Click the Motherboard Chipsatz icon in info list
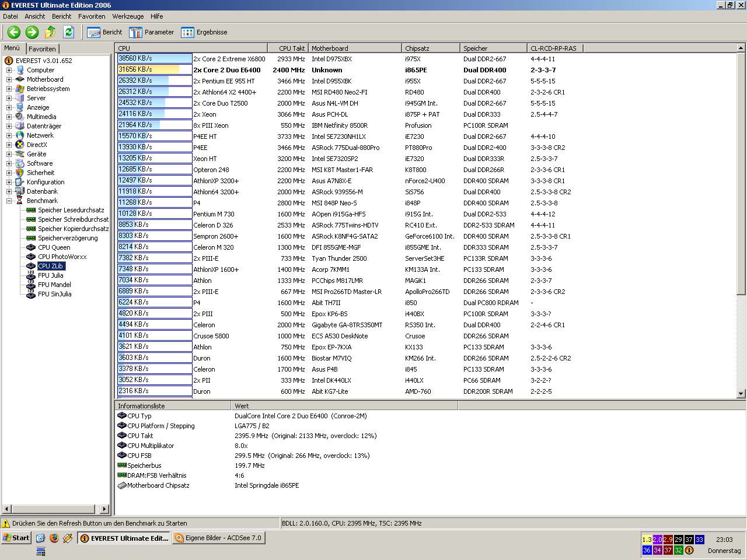 click(122, 485)
